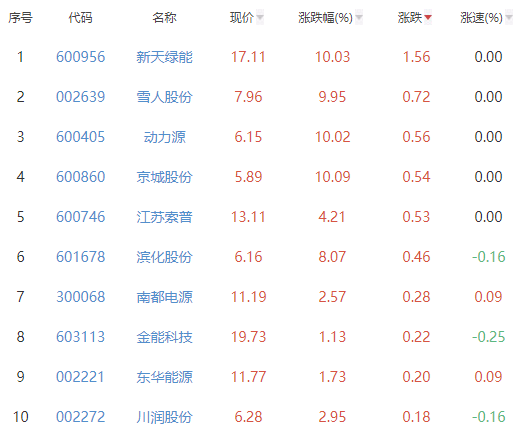Click the 10.09 percent change value
This screenshot has height=437, width=530.
tap(333, 177)
